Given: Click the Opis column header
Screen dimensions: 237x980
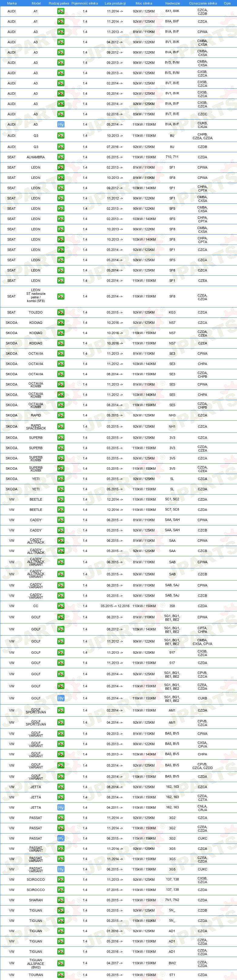Looking at the screenshot, I should [x=227, y=3].
